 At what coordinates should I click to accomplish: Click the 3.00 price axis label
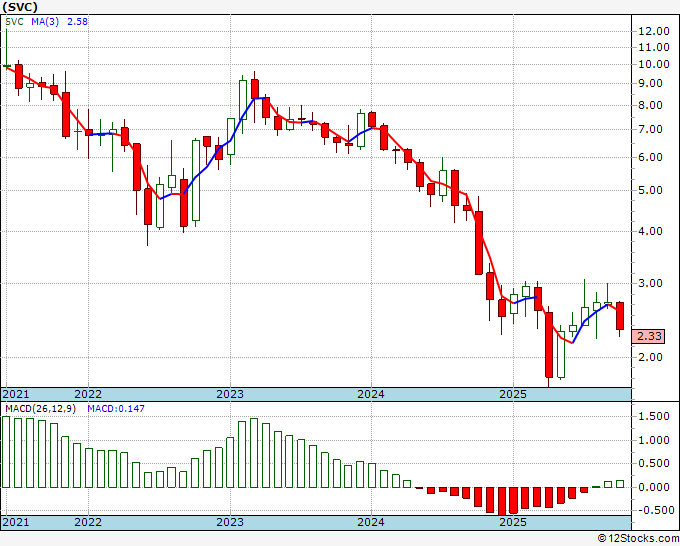pos(652,283)
